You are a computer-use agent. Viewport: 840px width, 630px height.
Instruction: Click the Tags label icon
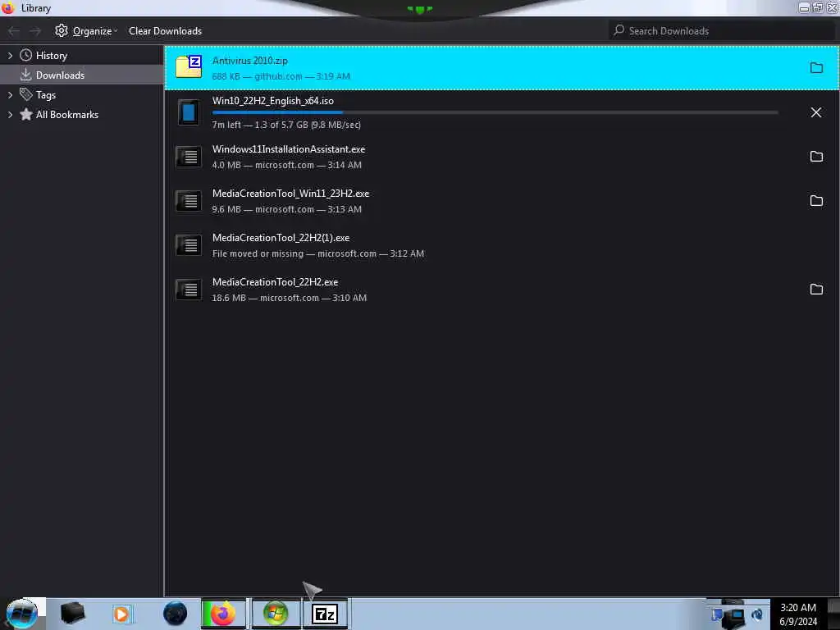click(x=25, y=94)
